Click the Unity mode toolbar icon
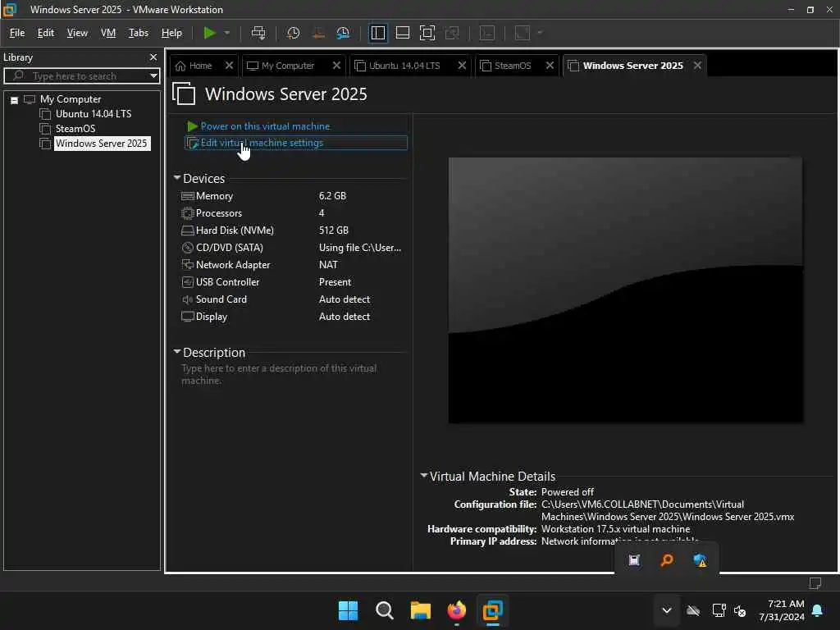Screen dimensions: 840x630 click(452, 33)
